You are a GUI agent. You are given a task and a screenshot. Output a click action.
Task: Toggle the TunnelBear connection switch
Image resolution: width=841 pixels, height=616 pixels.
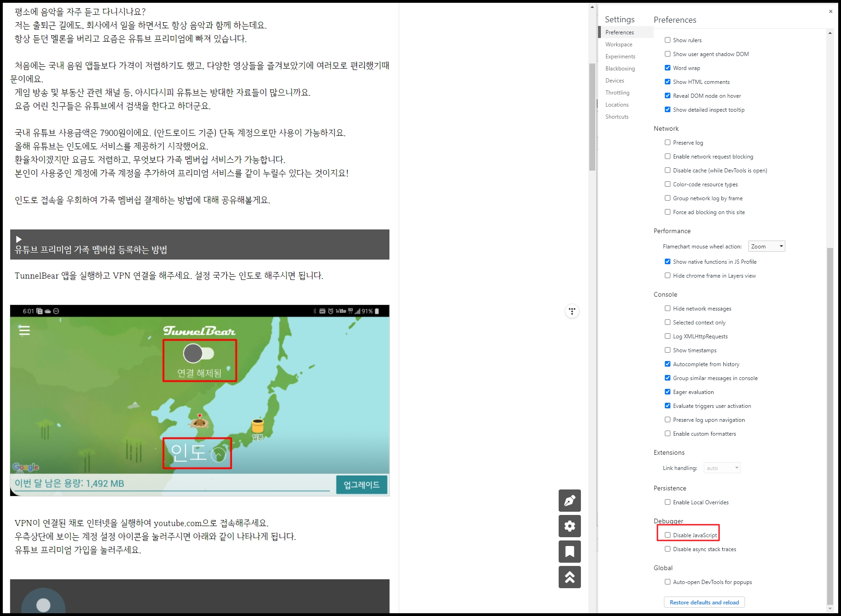point(198,353)
